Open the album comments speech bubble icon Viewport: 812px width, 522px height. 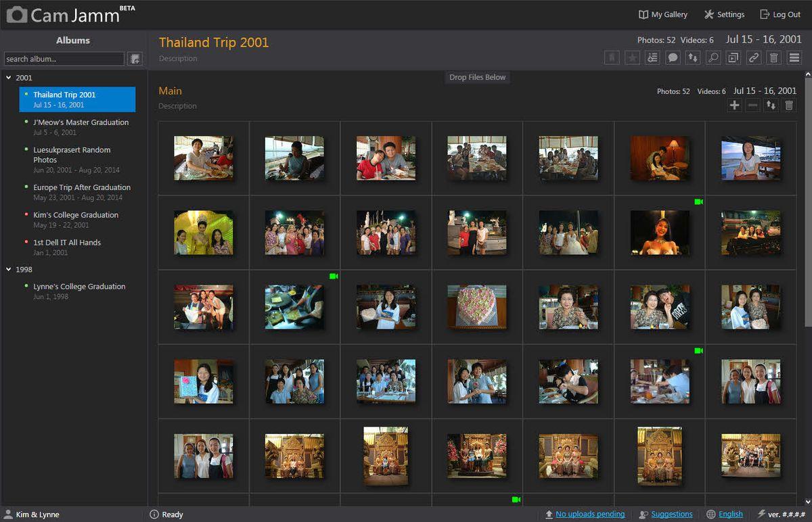coord(673,58)
